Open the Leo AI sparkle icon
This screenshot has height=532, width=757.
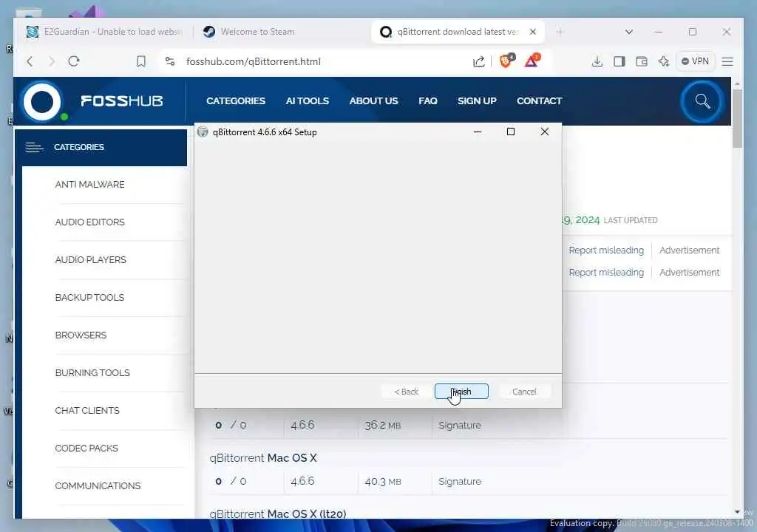[x=664, y=61]
